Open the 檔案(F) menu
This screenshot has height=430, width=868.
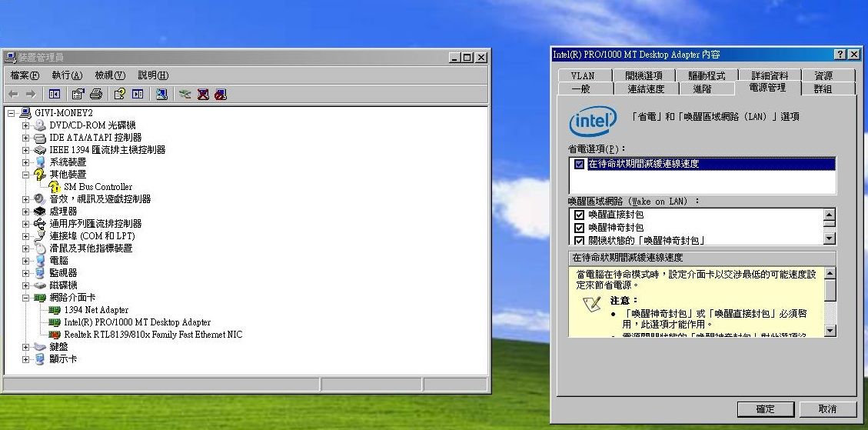click(25, 75)
